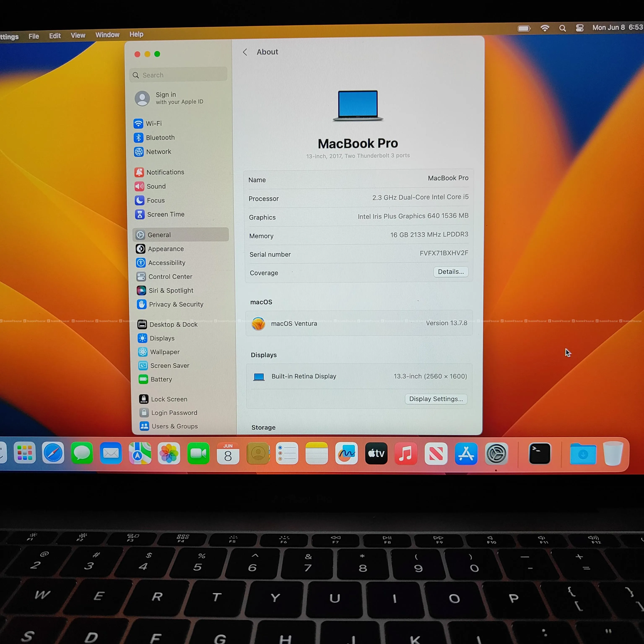Open the Apple TV app

[376, 453]
